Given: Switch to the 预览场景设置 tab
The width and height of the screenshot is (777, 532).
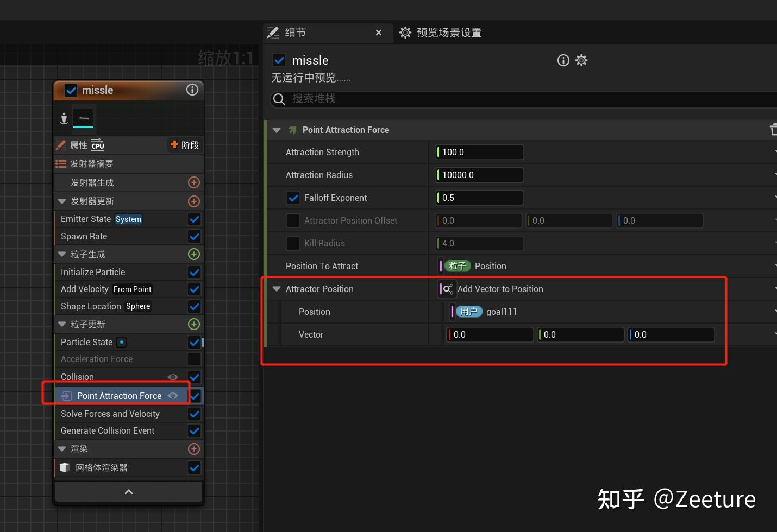Looking at the screenshot, I should pyautogui.click(x=441, y=33).
